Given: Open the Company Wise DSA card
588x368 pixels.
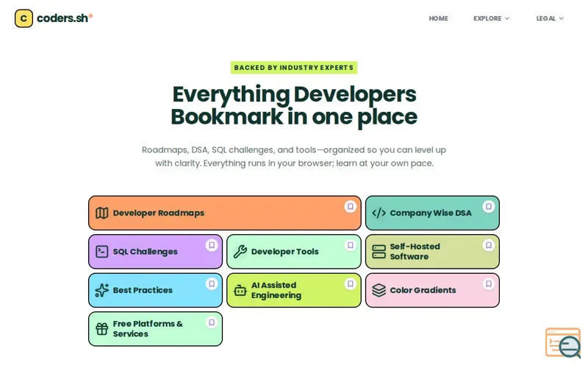Looking at the screenshot, I should pyautogui.click(x=432, y=213).
